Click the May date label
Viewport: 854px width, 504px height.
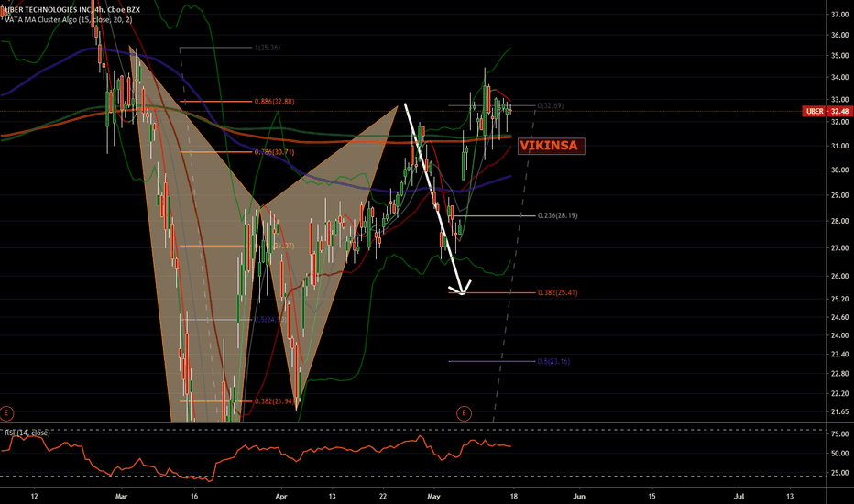(x=434, y=497)
